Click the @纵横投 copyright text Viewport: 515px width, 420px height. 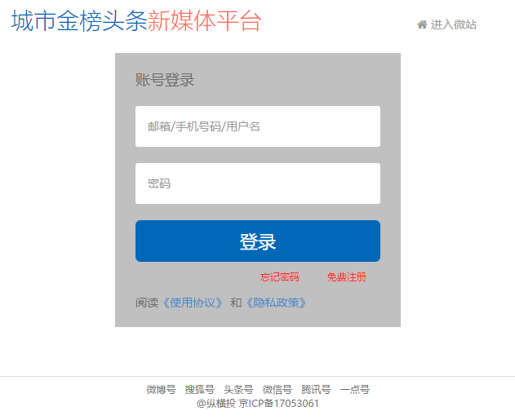(216, 403)
